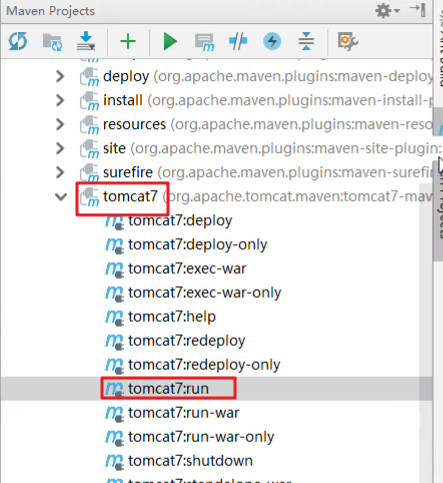Click Download Sources and Documentation icon
The image size is (443, 483).
[86, 41]
